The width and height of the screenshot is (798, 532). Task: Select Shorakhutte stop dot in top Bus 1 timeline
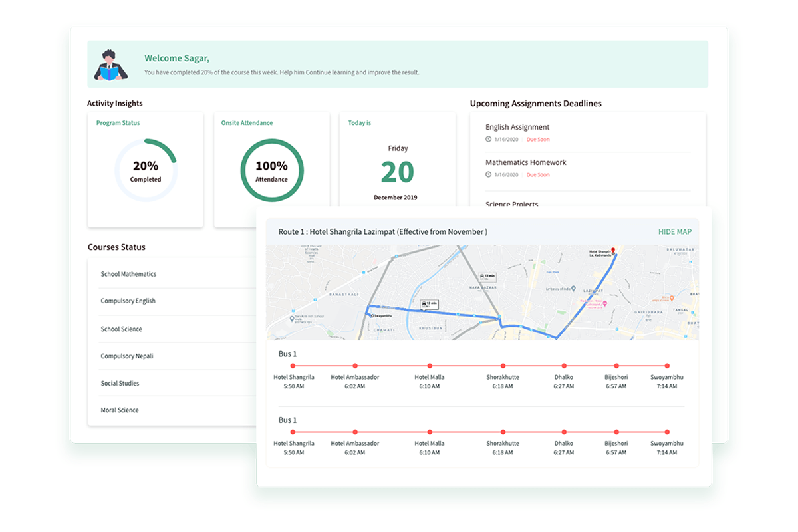click(x=503, y=366)
